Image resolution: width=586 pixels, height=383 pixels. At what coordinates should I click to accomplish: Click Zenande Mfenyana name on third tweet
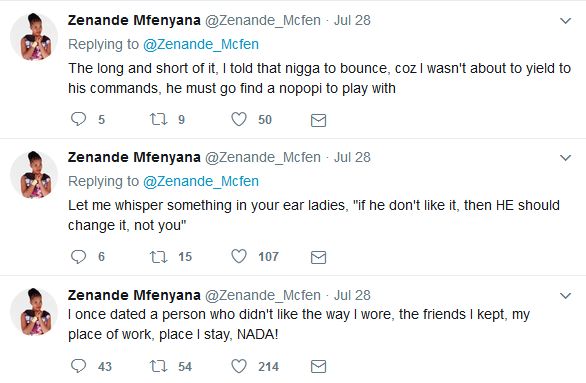134,295
